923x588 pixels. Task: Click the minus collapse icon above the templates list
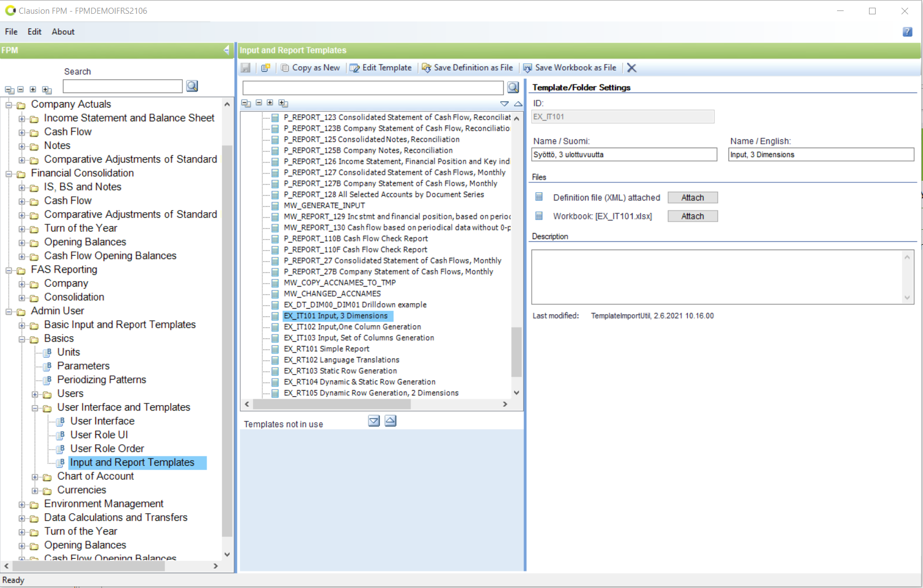258,103
